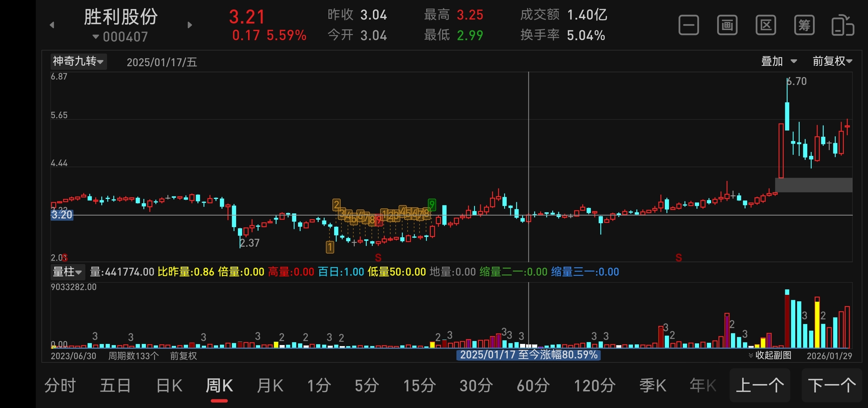Open the 筹 chip distribution icon
The width and height of the screenshot is (868, 408).
[804, 25]
